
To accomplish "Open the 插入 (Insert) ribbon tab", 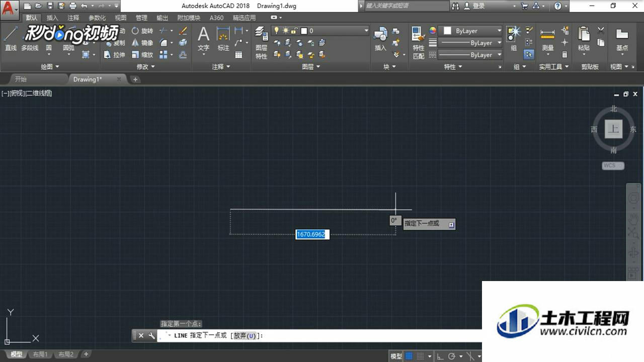I will (x=52, y=18).
